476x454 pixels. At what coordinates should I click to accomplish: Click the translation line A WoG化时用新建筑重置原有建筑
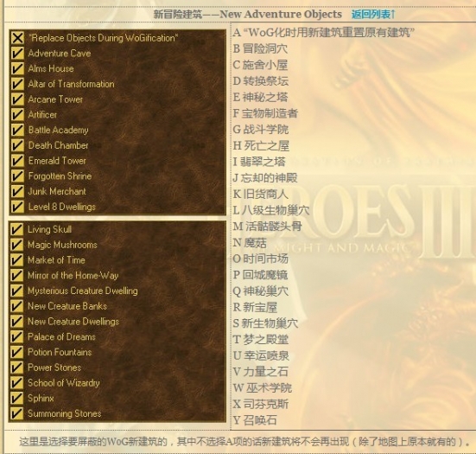coord(324,32)
